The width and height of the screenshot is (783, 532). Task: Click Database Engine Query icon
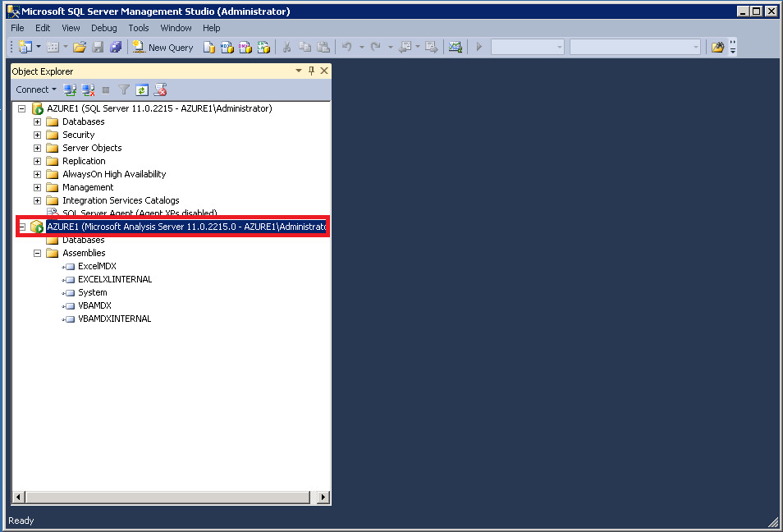point(208,48)
